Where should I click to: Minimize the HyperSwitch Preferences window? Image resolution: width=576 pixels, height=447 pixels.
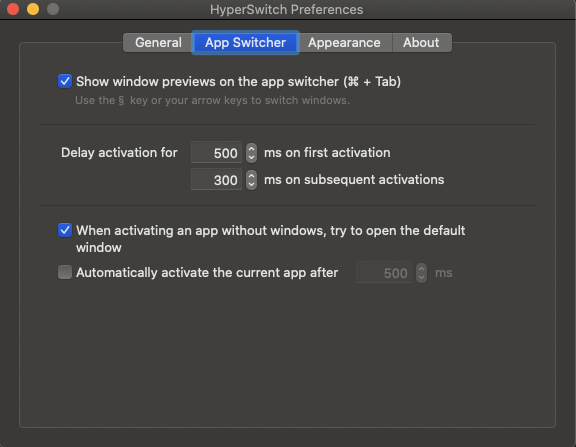click(33, 9)
